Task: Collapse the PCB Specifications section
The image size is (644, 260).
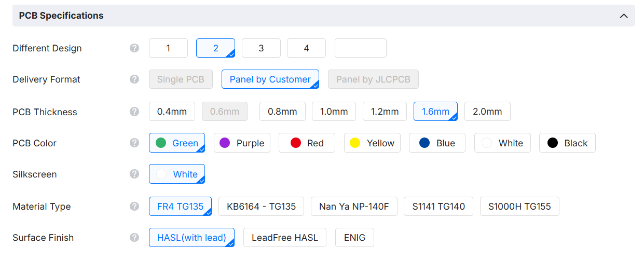Action: tap(624, 16)
